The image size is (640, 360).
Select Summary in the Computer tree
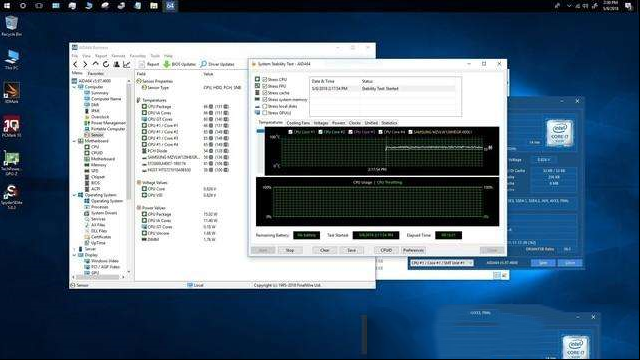click(96, 93)
